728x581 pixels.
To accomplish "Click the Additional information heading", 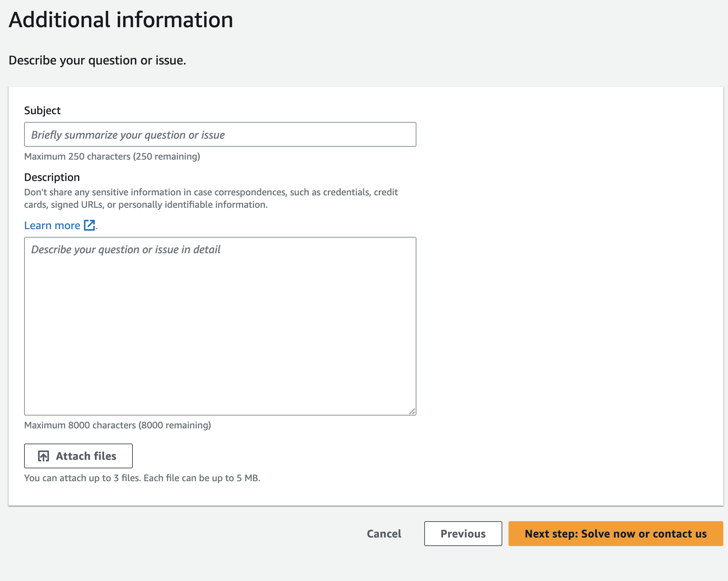I will pyautogui.click(x=121, y=20).
